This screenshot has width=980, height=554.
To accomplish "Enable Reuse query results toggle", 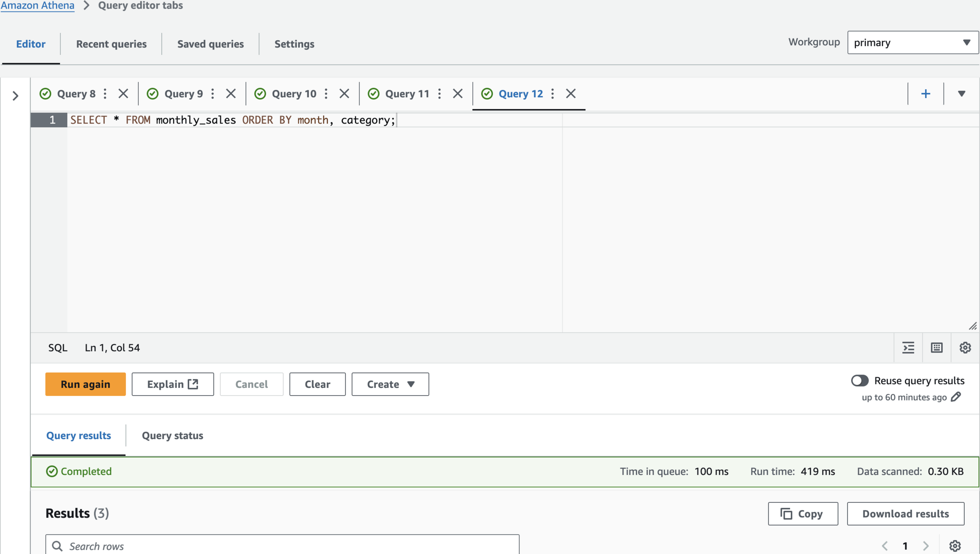I will coord(859,380).
